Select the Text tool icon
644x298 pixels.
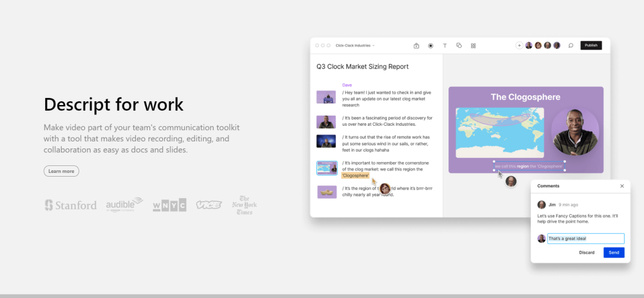click(445, 45)
